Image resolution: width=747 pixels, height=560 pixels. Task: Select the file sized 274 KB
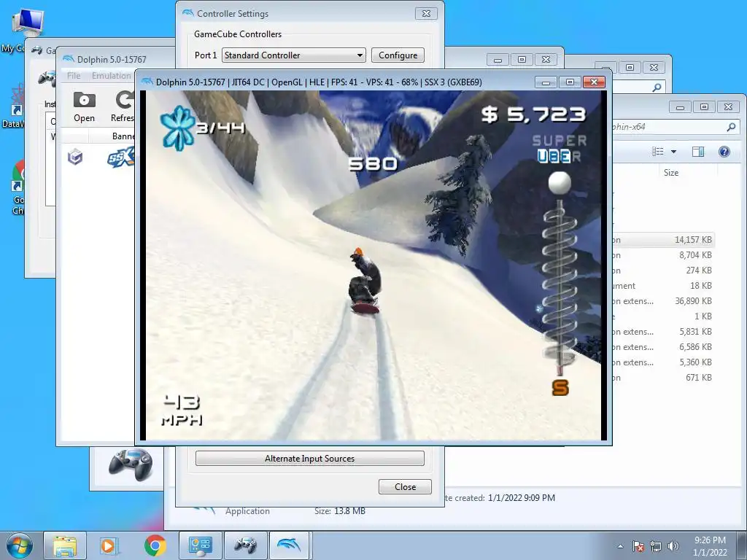coord(663,270)
